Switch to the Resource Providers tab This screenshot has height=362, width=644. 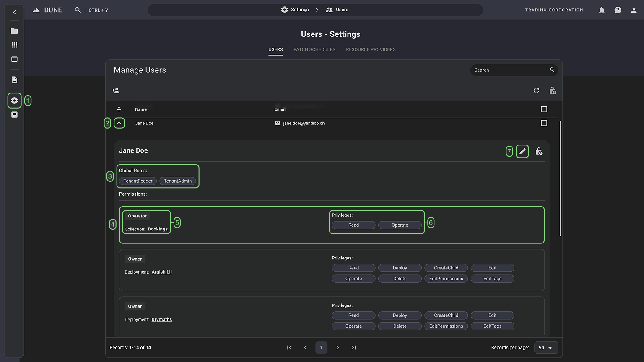[371, 49]
